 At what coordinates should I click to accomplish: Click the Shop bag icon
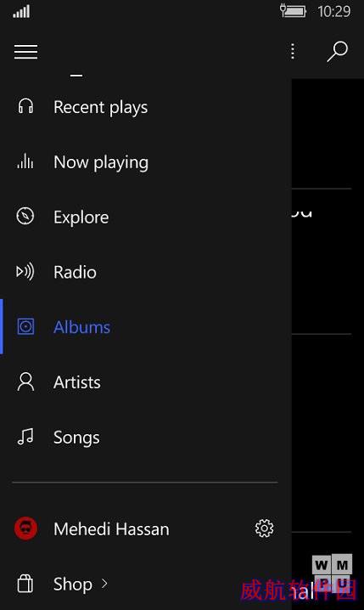25,584
